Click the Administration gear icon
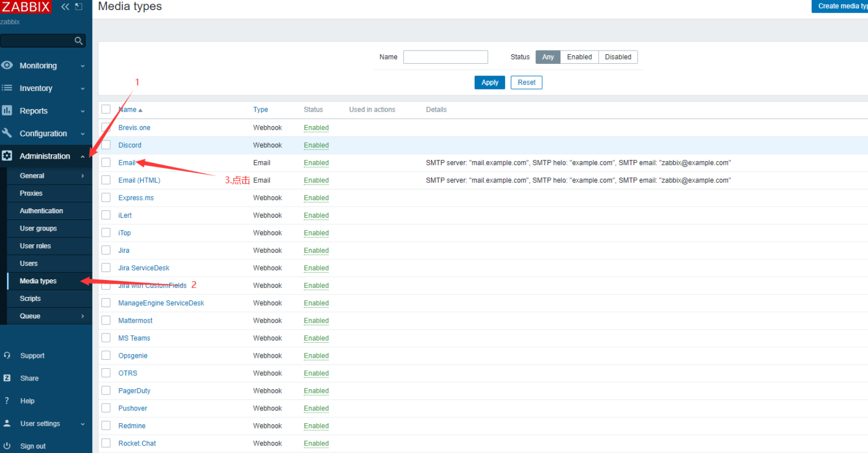This screenshot has width=868, height=453. (7, 155)
